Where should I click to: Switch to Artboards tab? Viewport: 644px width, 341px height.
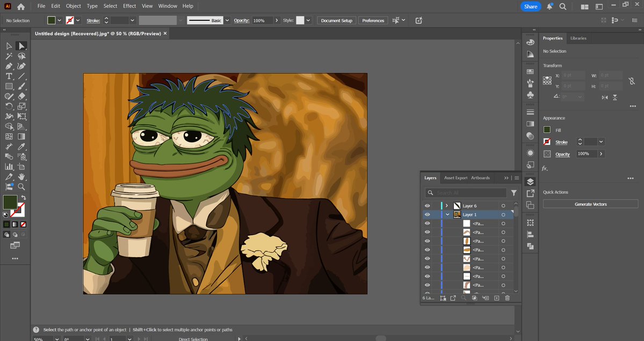480,178
